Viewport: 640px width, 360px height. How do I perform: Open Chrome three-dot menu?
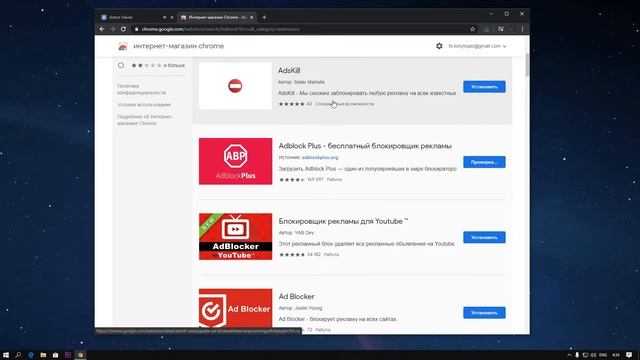522,29
